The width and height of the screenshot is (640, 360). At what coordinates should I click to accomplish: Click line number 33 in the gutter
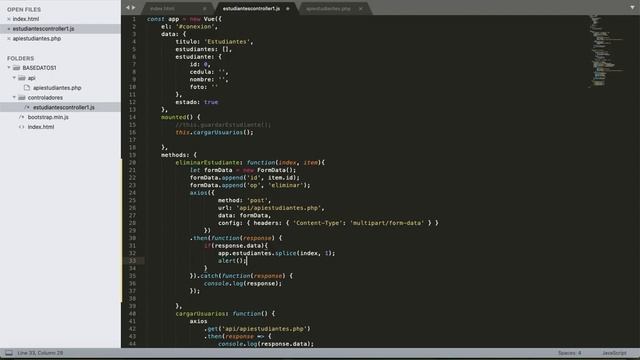132,261
